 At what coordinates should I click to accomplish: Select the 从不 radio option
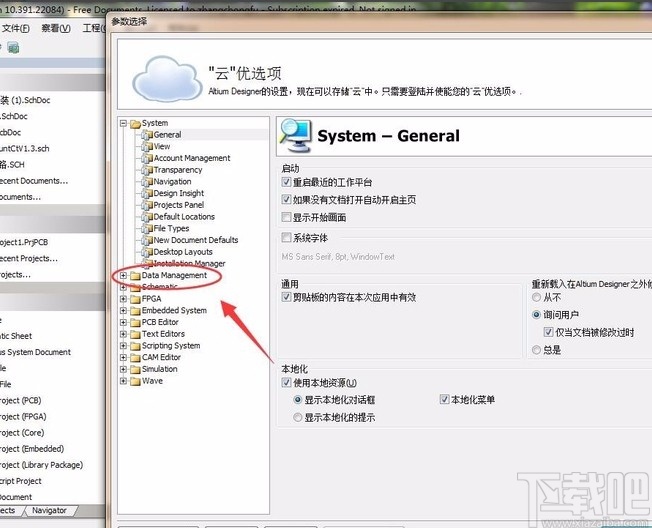(536, 297)
